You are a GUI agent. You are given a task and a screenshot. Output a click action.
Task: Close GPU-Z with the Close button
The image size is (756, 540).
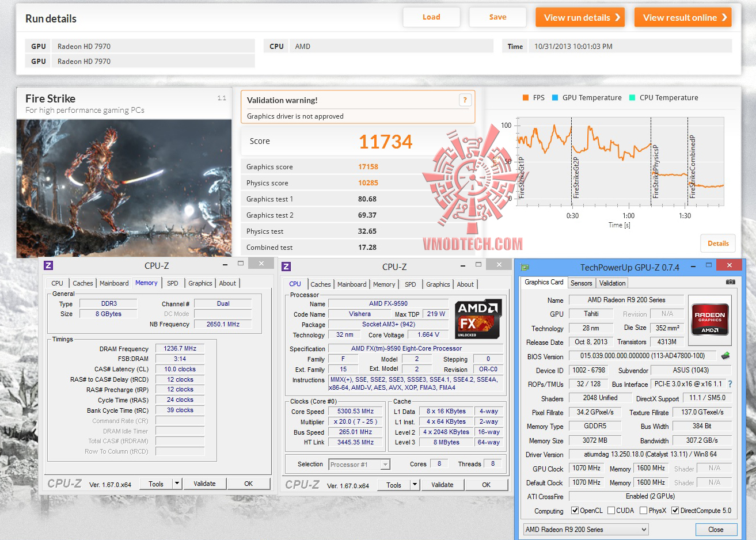pos(716,530)
